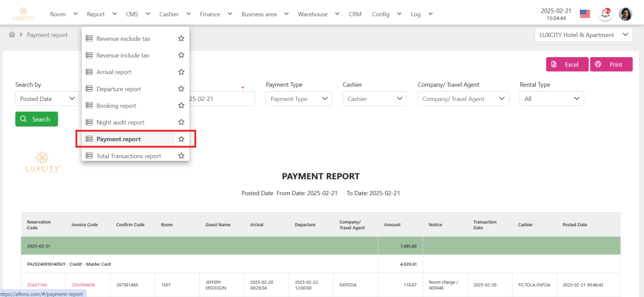
Task: Expand the Company/ Travel Agent dropdown
Action: pyautogui.click(x=463, y=99)
